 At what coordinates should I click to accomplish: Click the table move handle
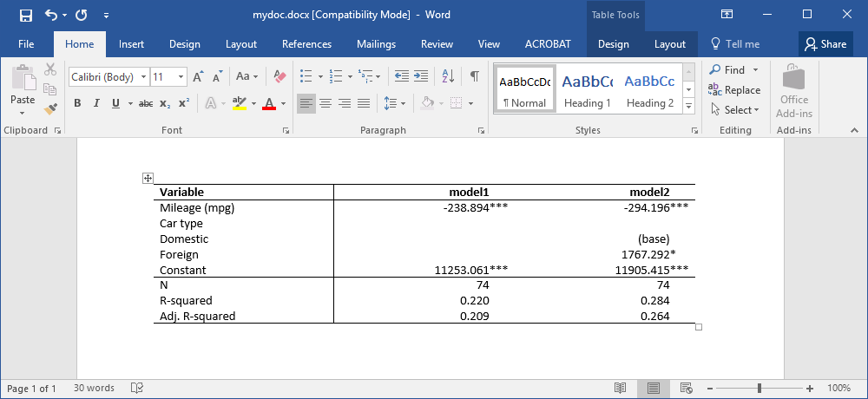148,178
